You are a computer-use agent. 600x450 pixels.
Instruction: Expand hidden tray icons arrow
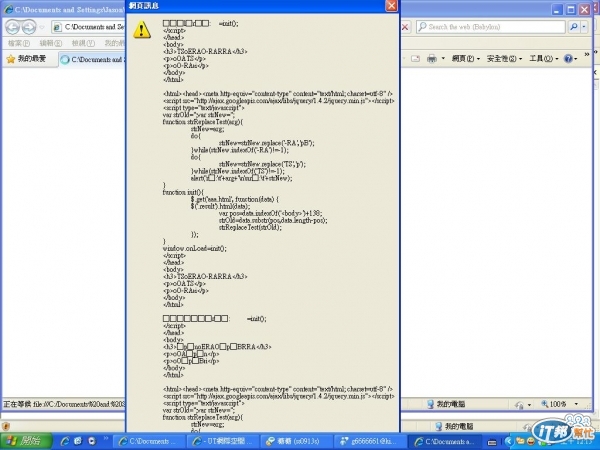508,441
